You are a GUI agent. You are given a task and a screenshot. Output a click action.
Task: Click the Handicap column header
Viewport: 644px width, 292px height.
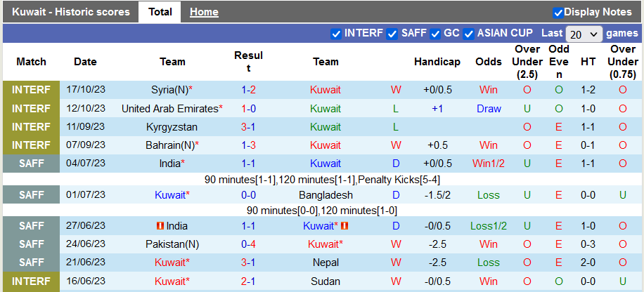click(x=437, y=62)
